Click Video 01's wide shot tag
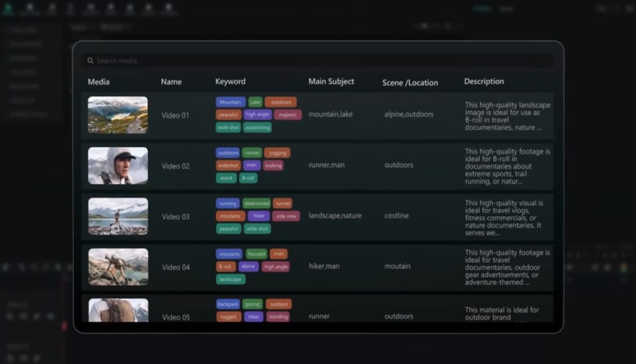636x364 pixels. [228, 127]
